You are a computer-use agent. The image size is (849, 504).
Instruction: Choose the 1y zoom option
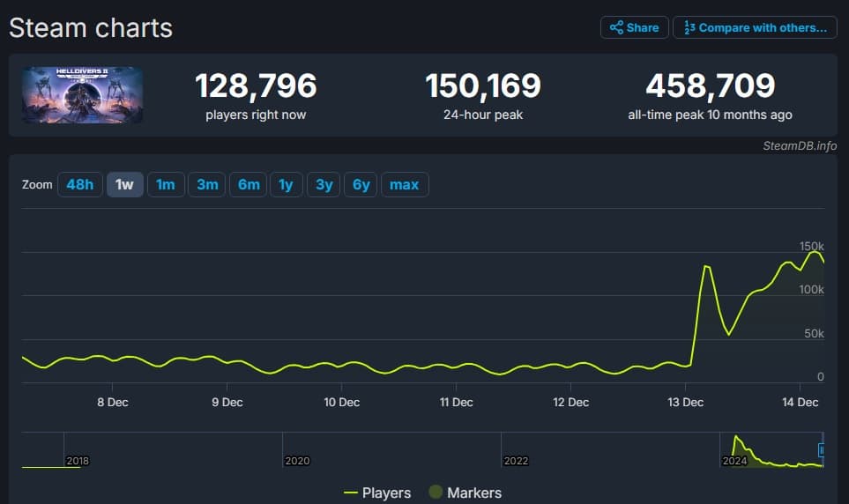click(286, 185)
